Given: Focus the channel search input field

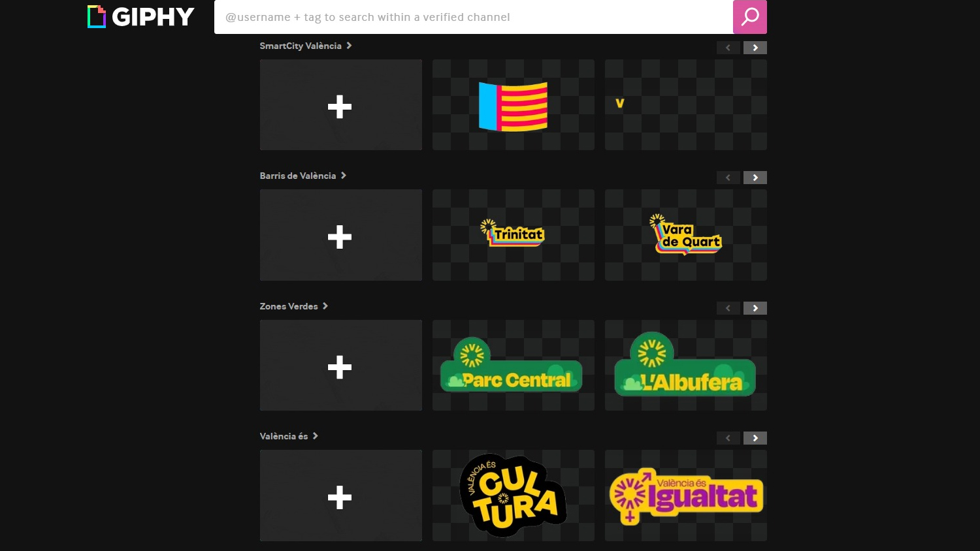Looking at the screenshot, I should point(474,17).
